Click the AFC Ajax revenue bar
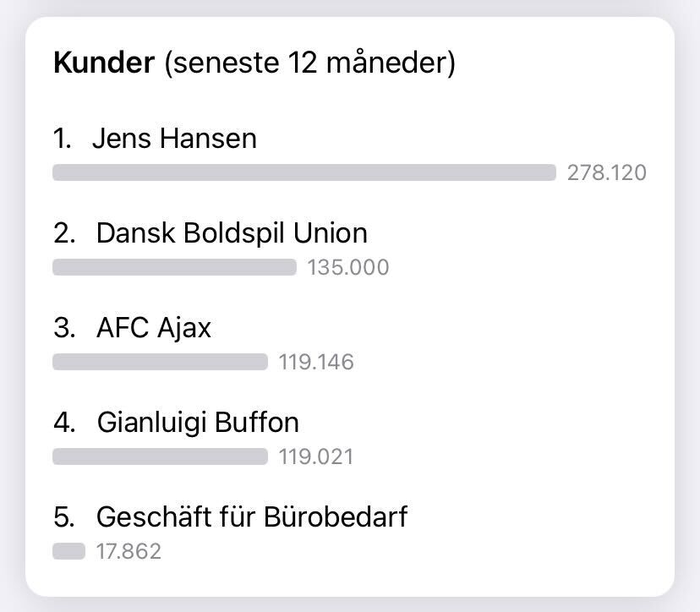Screen dimensions: 700x612 pos(161,362)
